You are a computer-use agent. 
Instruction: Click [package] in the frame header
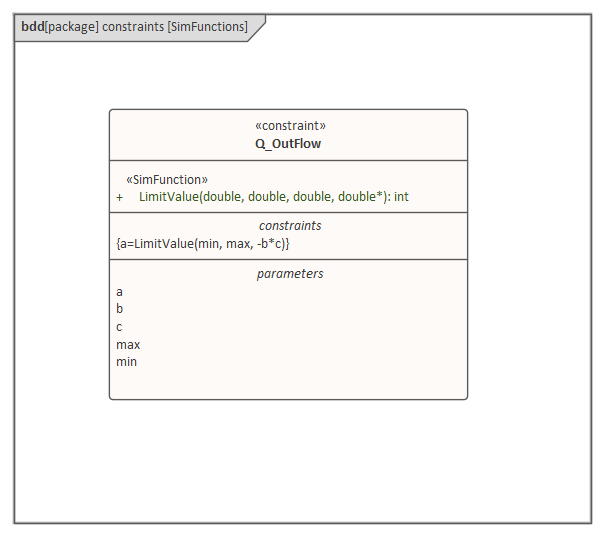72,27
